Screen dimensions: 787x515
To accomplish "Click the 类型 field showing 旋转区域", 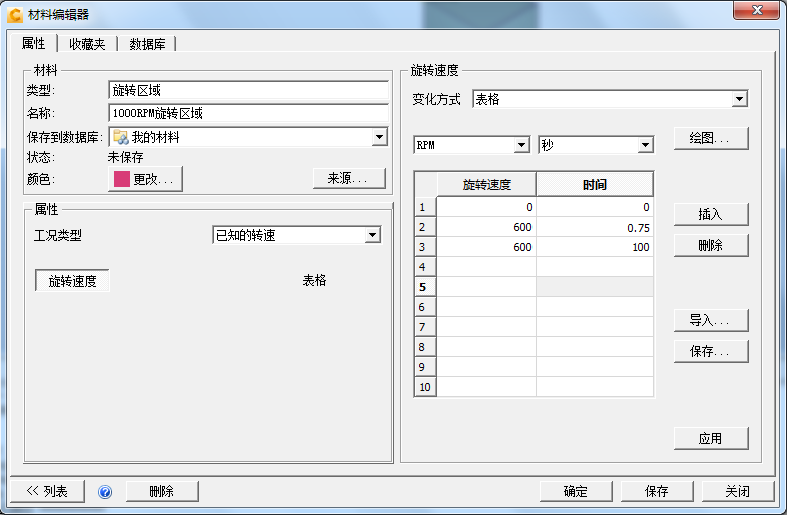I will click(x=248, y=90).
